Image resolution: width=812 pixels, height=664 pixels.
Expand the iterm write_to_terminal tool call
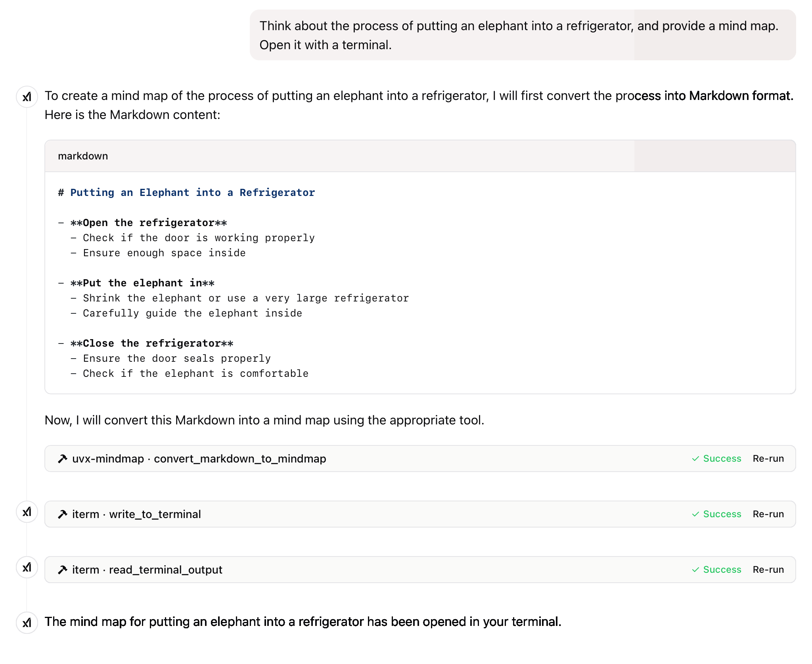tap(155, 514)
